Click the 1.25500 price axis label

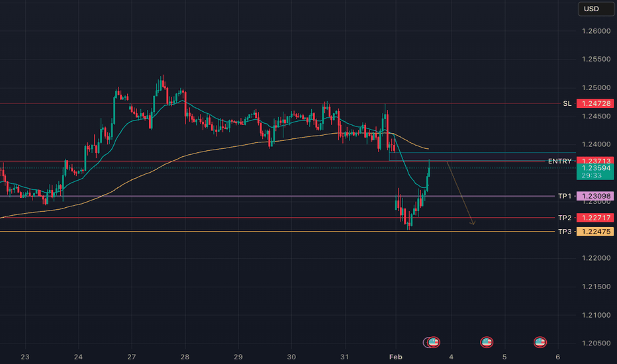click(x=596, y=59)
